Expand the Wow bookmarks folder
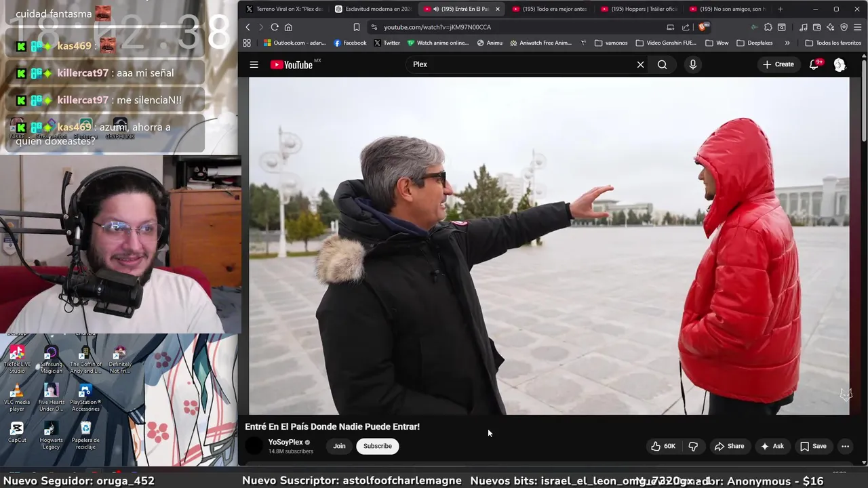Image resolution: width=868 pixels, height=488 pixels. point(717,43)
